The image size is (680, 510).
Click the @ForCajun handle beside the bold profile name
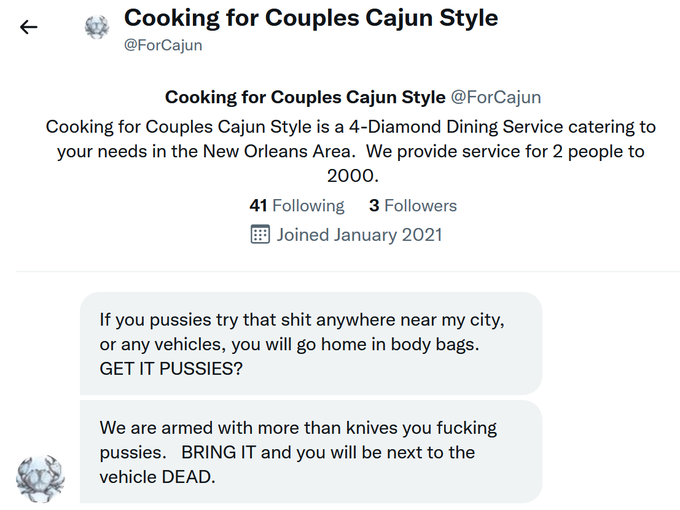point(496,97)
